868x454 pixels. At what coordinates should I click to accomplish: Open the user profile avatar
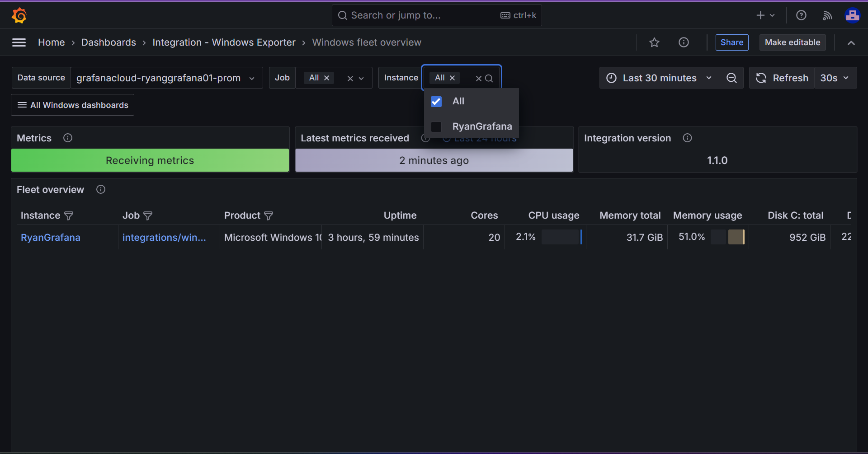[852, 15]
